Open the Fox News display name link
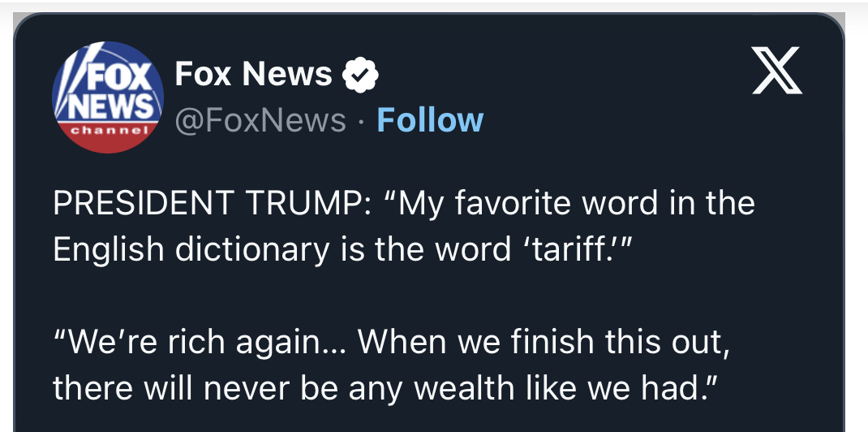 tap(253, 75)
